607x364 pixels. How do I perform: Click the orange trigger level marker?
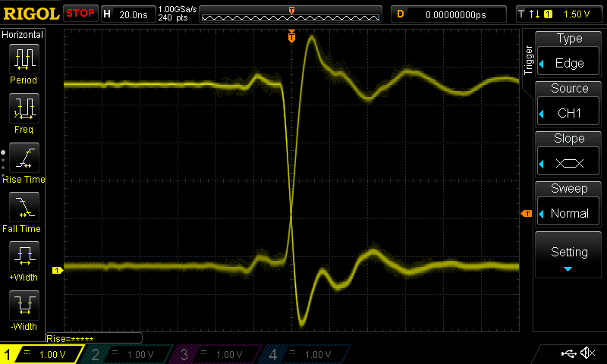pyautogui.click(x=527, y=215)
